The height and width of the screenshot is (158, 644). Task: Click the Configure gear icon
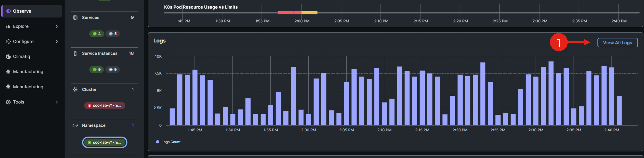click(8, 41)
